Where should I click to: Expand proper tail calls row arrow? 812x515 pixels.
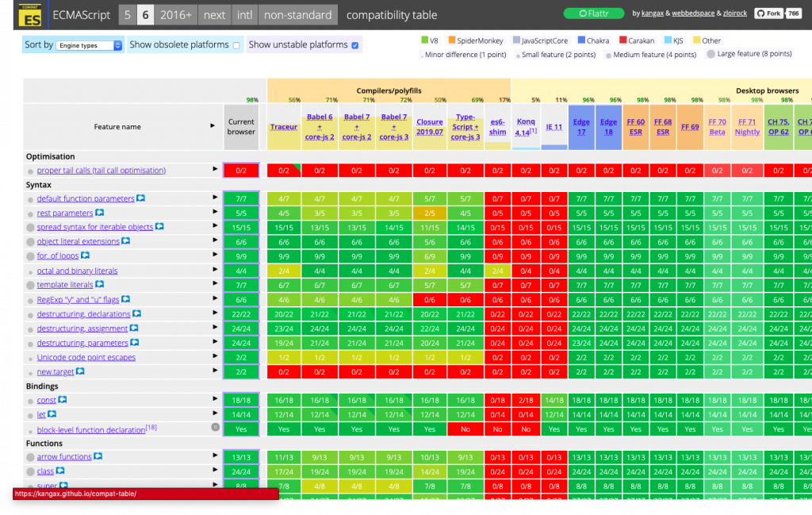[x=215, y=169]
